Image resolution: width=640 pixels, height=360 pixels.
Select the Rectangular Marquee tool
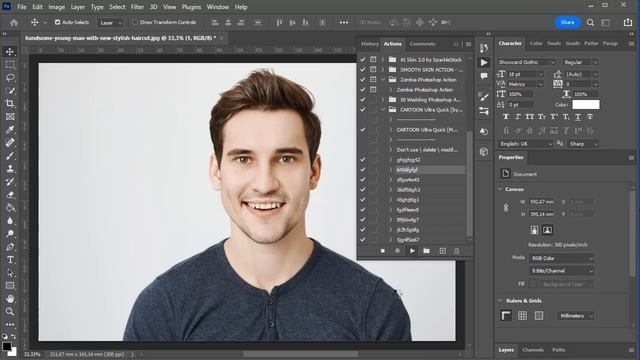tap(10, 64)
